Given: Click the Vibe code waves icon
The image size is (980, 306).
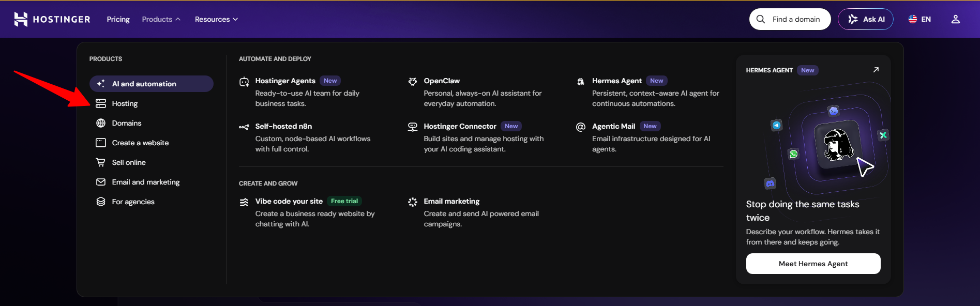Looking at the screenshot, I should [x=244, y=202].
